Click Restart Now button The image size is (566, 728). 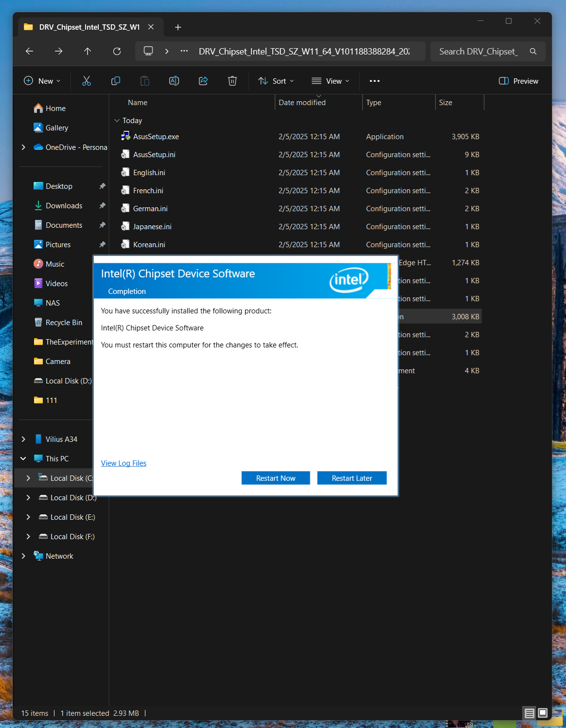276,478
